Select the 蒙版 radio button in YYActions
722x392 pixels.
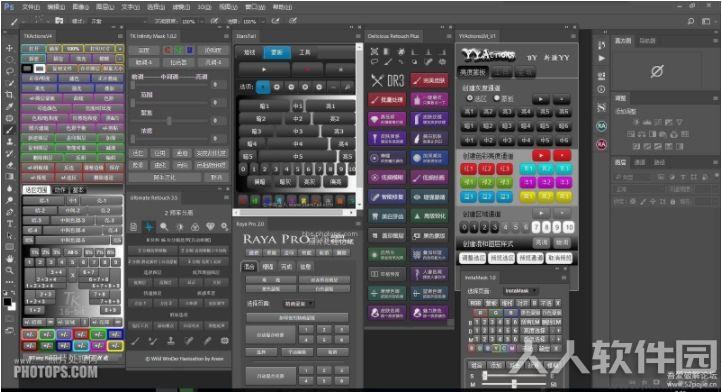(497, 98)
